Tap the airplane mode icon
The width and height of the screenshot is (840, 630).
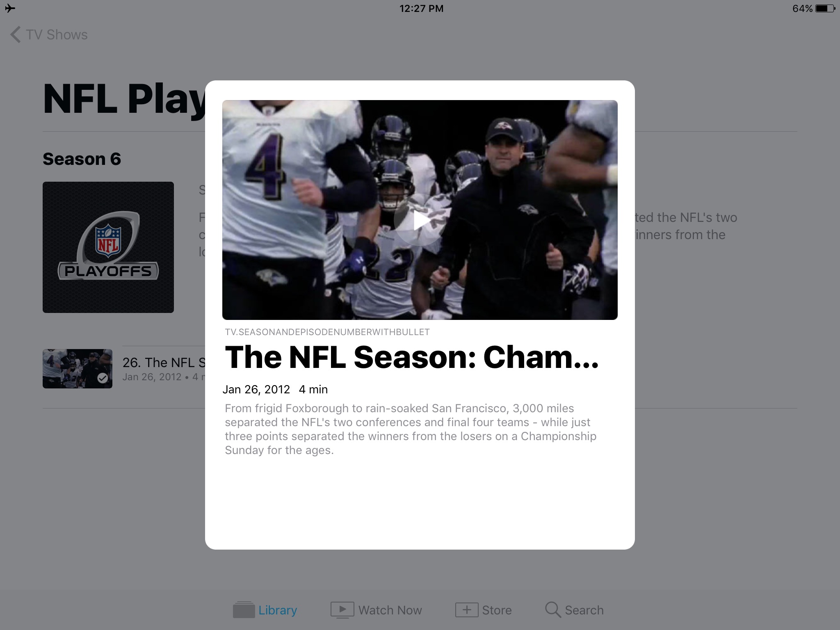[x=10, y=8]
